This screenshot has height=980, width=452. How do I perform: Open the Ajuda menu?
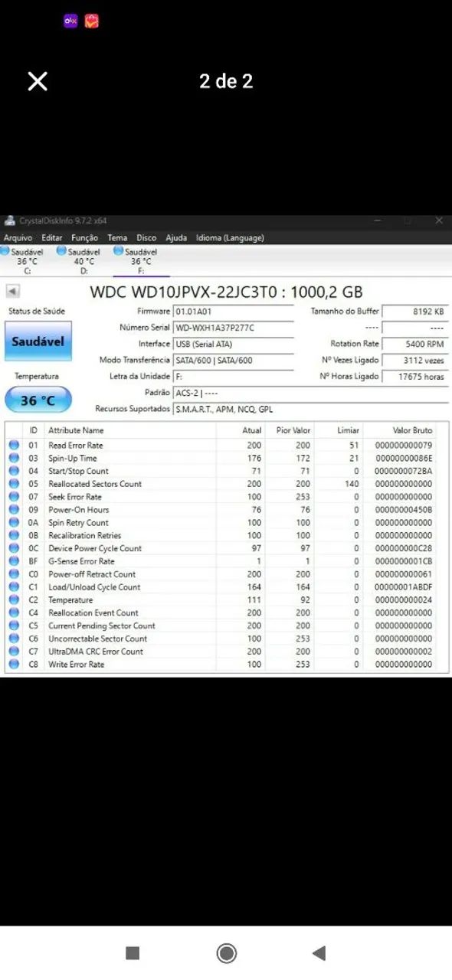176,238
